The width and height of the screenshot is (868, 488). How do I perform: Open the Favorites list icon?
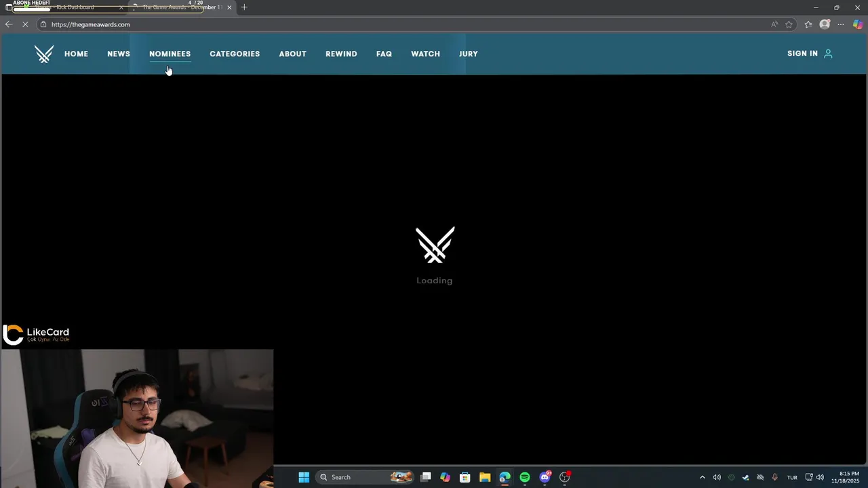(x=808, y=24)
